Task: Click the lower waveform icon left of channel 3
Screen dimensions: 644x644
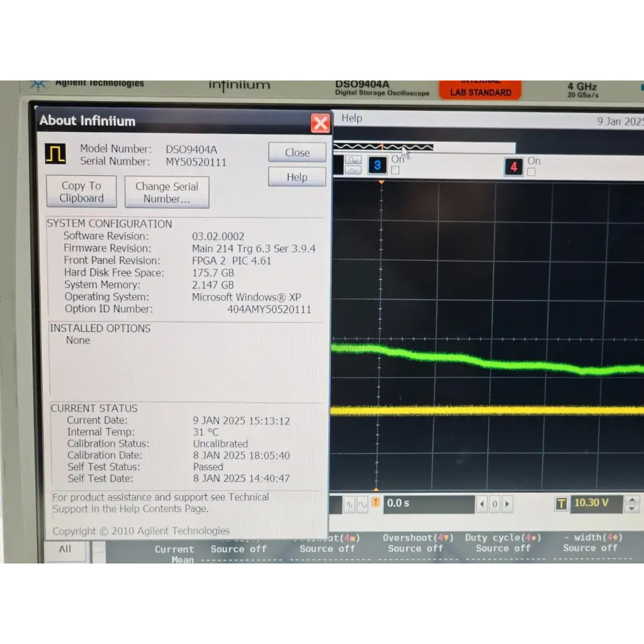Action: [353, 169]
